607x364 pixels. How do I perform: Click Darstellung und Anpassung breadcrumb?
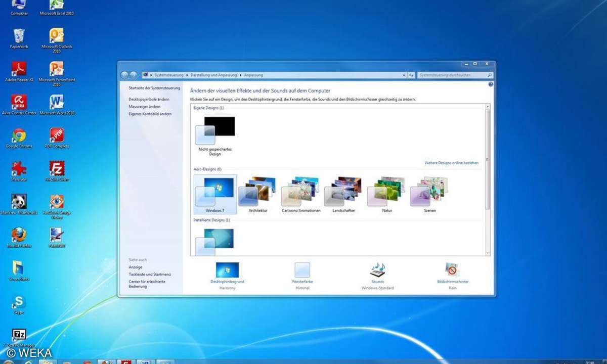pos(213,75)
